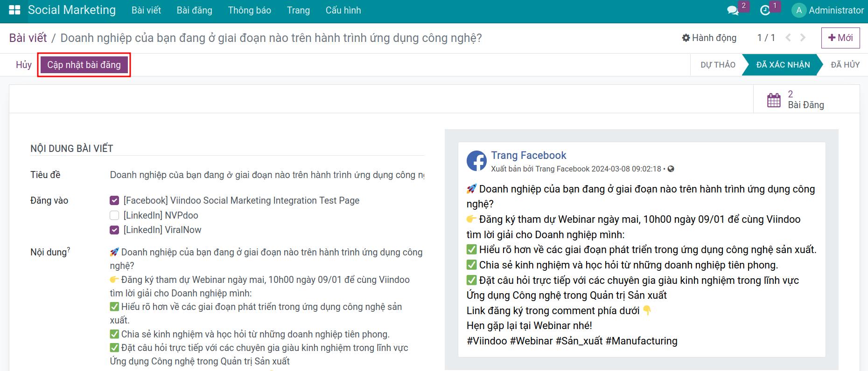The image size is (868, 371).
Task: Open the activities clock icon
Action: (765, 11)
